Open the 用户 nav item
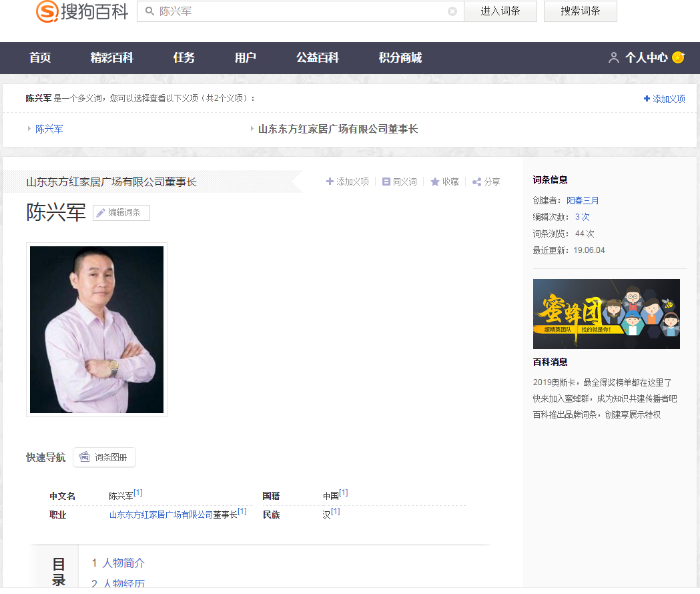 (246, 57)
